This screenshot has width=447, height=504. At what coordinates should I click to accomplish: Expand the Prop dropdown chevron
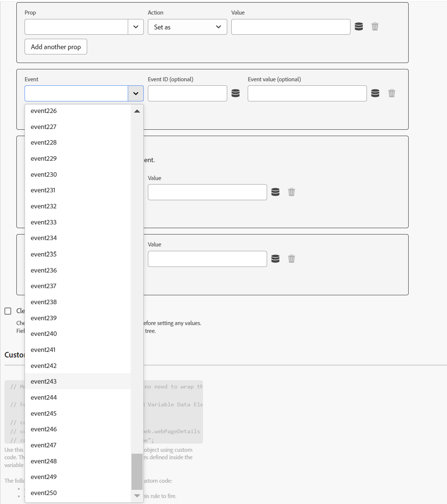[x=136, y=27]
